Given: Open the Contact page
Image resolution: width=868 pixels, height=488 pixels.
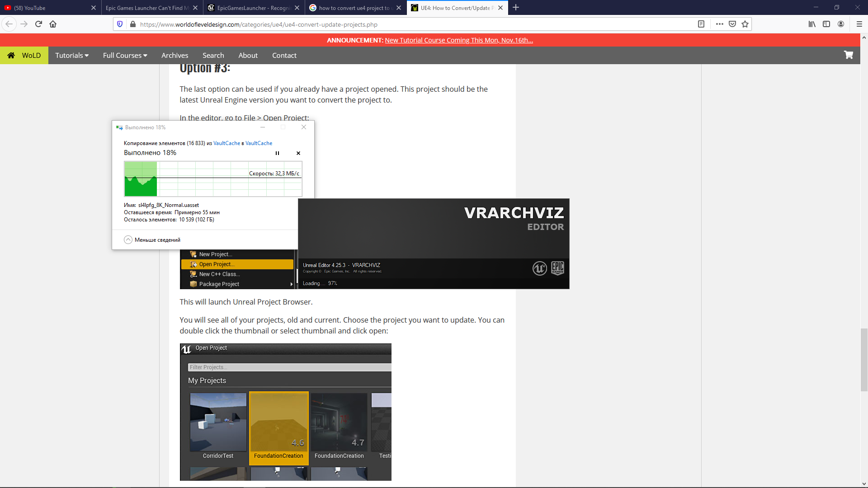Looking at the screenshot, I should point(284,55).
